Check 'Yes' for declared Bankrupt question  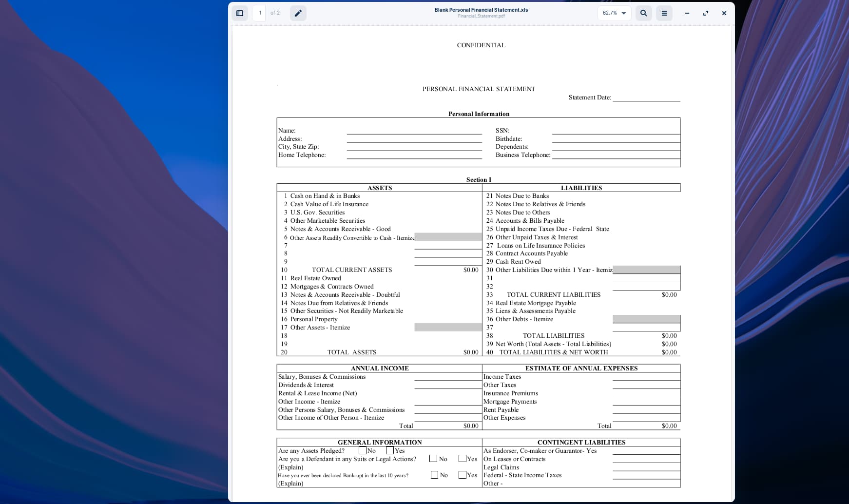(462, 474)
